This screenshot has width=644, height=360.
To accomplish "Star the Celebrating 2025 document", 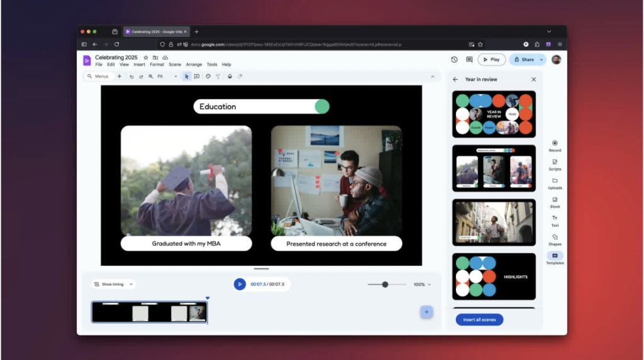I will click(146, 57).
